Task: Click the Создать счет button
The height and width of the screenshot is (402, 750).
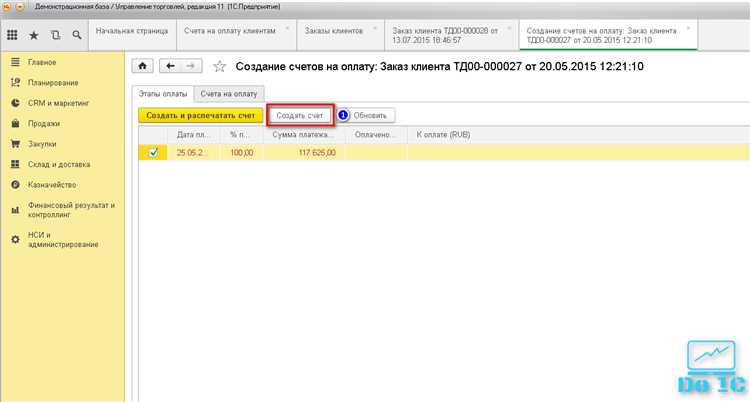Action: 299,115
